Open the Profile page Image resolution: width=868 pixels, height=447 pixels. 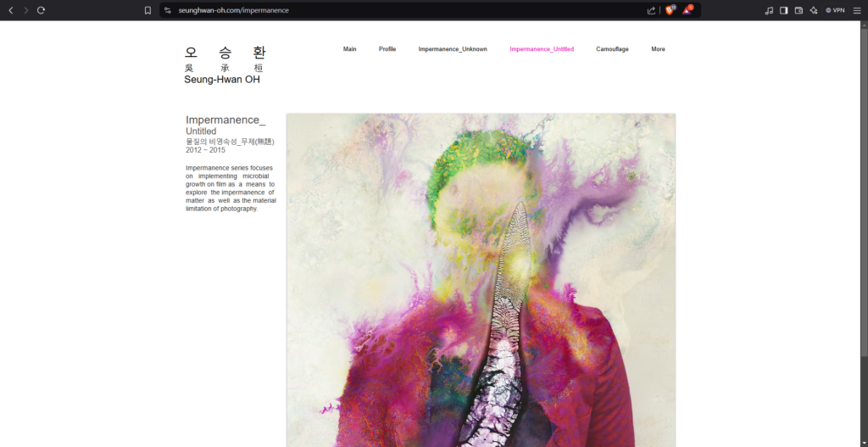pos(387,49)
